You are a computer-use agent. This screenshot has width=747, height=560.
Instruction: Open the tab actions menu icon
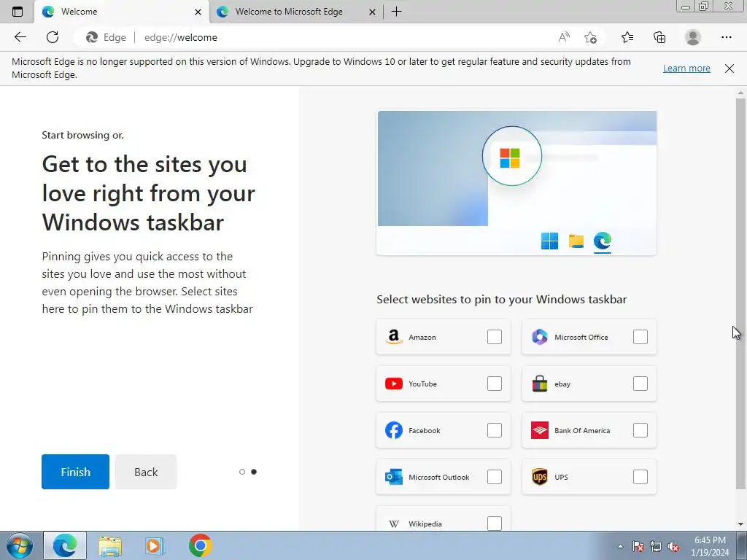[18, 12]
